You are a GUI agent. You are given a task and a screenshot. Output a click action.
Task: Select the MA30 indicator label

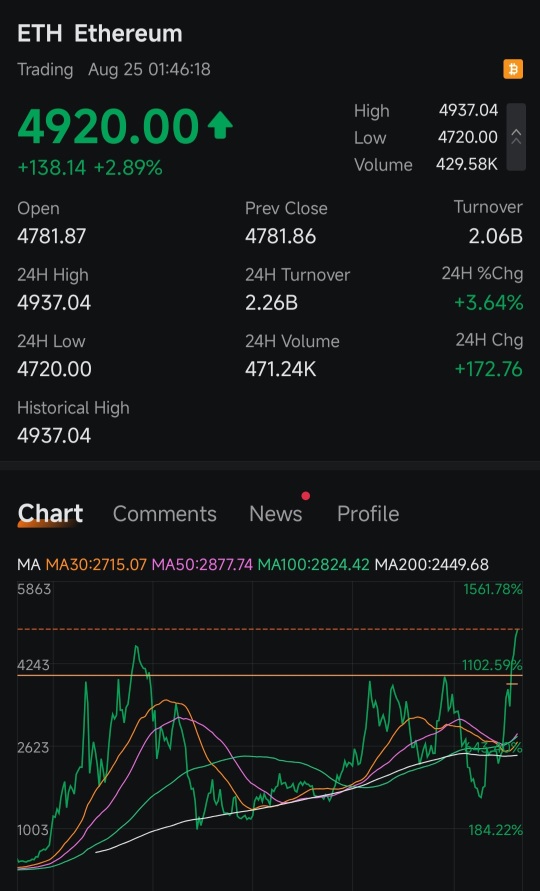(x=96, y=565)
